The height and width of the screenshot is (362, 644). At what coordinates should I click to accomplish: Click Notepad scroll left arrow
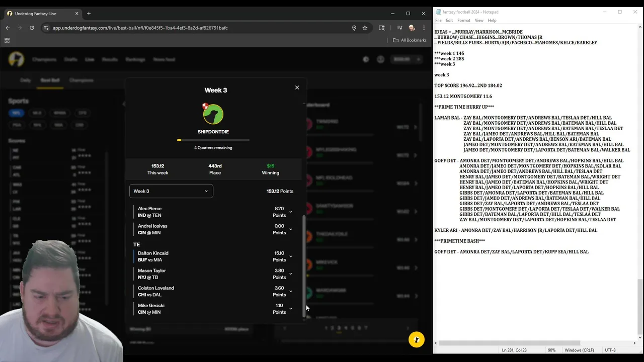tap(436, 343)
